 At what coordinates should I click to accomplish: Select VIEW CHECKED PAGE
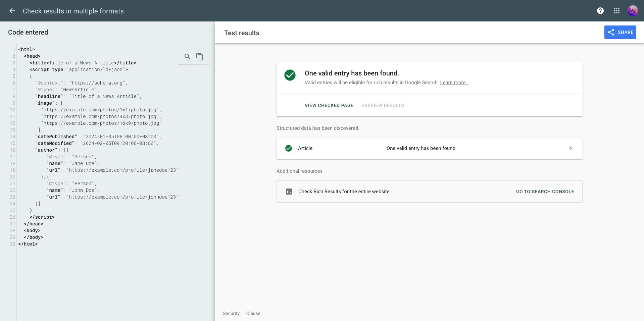pos(329,105)
